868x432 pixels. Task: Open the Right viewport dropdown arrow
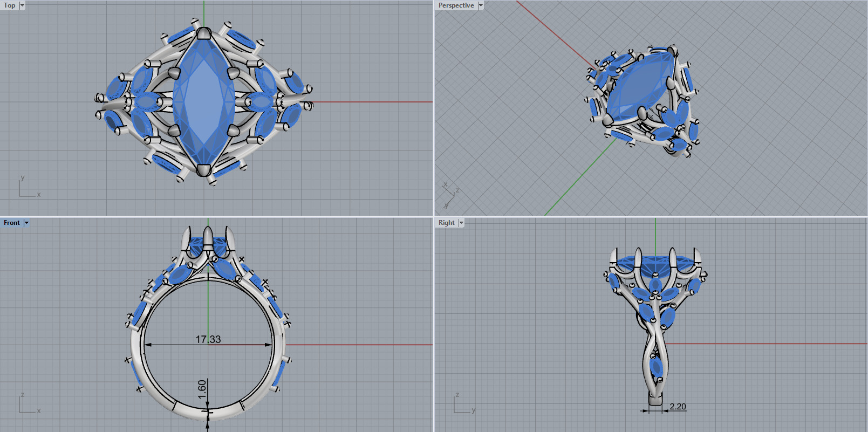pos(461,223)
